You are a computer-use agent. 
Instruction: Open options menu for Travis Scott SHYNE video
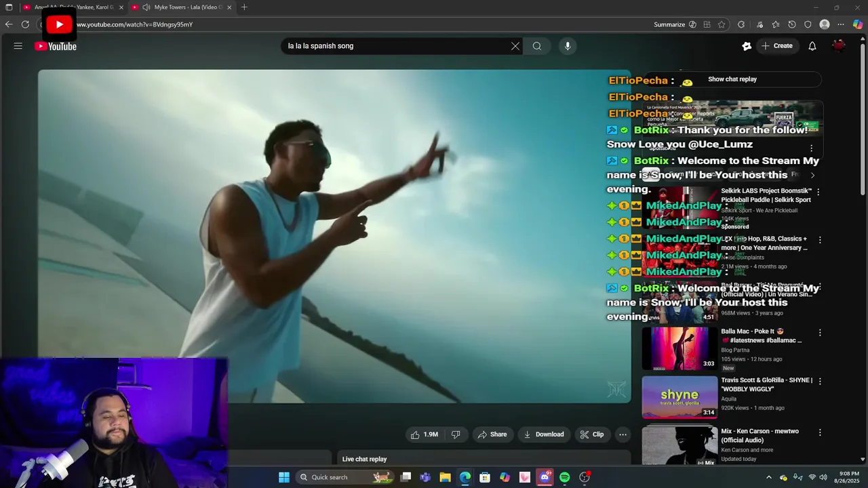[820, 381]
